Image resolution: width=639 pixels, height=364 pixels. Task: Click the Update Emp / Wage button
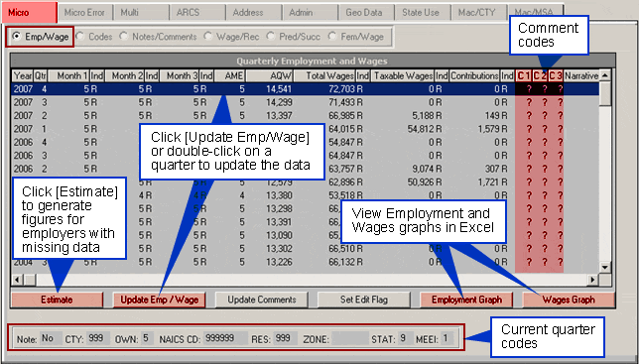pos(160,300)
